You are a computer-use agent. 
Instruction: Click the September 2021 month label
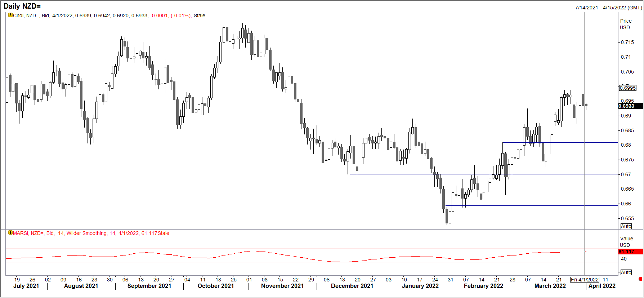tap(149, 286)
